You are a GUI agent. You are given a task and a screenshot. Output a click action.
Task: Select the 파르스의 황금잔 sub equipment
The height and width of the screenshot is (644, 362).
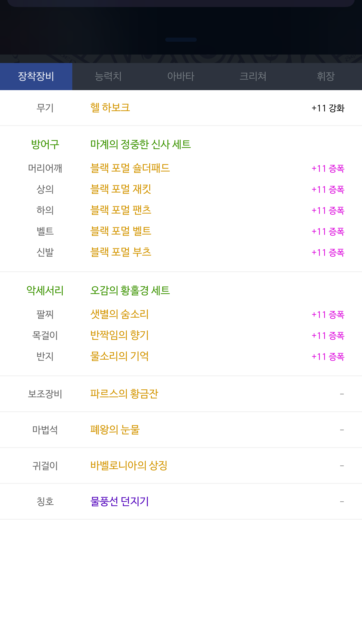click(x=124, y=394)
